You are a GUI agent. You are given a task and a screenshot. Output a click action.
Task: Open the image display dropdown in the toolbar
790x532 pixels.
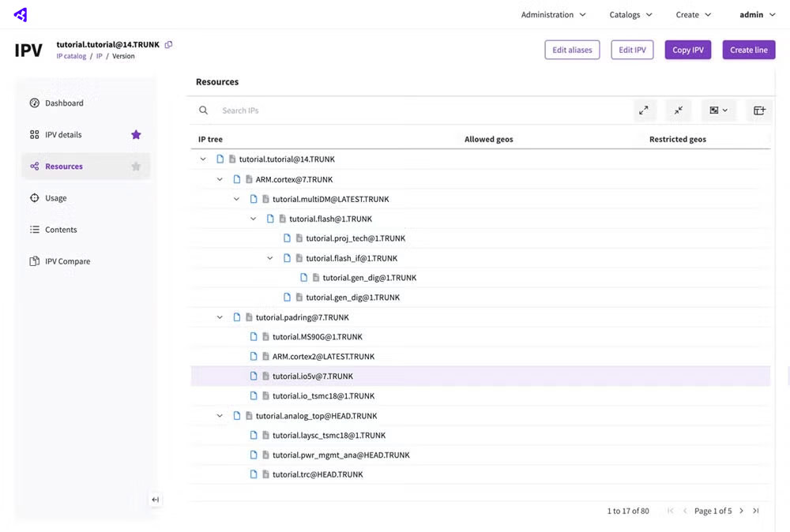pyautogui.click(x=718, y=111)
